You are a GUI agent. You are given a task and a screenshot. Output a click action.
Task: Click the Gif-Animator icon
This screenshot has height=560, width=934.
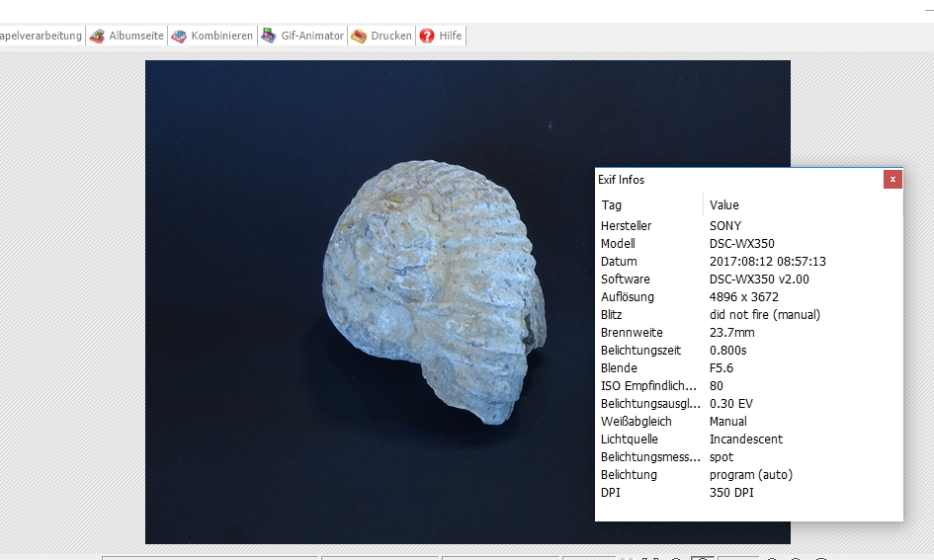[269, 36]
